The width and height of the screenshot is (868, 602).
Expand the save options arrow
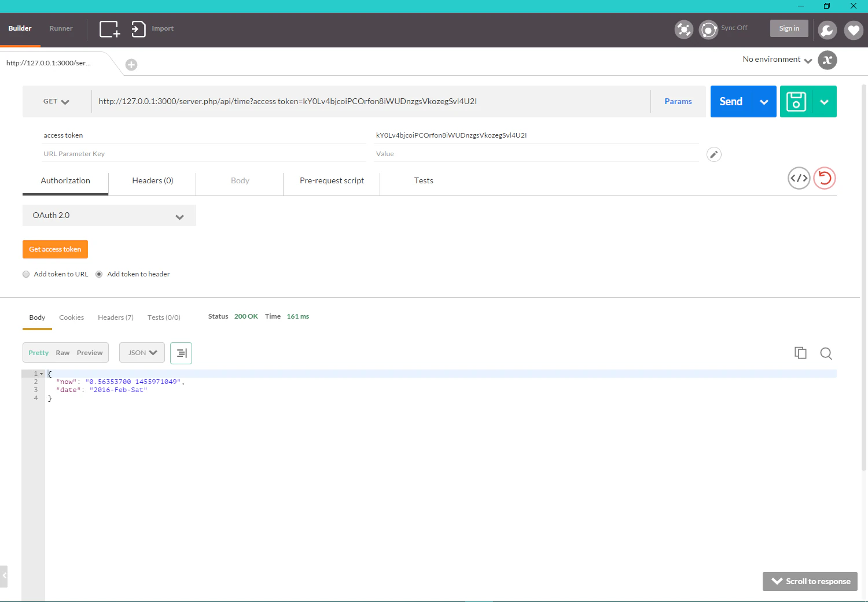pyautogui.click(x=825, y=102)
